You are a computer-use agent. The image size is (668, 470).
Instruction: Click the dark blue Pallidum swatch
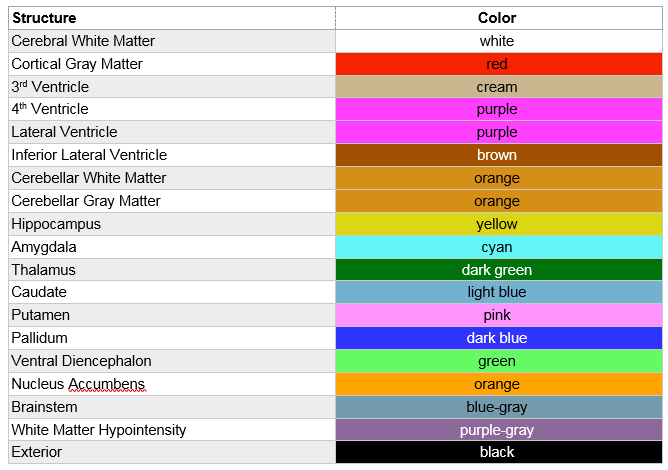click(498, 338)
